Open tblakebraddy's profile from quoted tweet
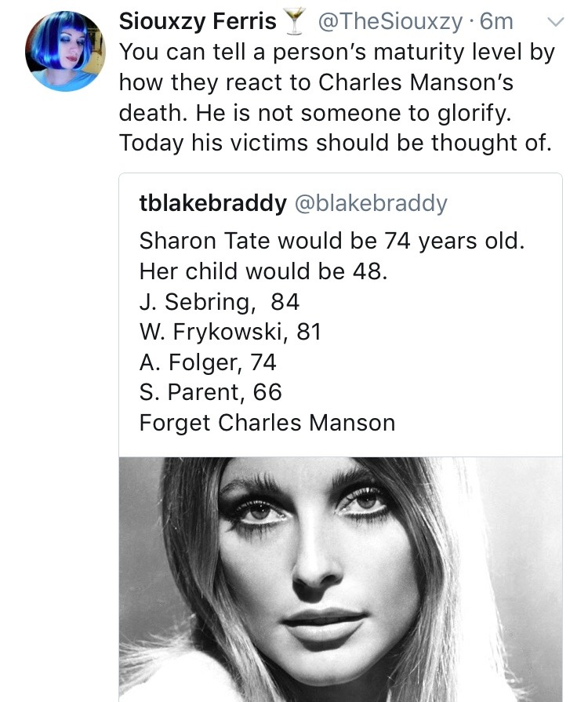The width and height of the screenshot is (588, 702). point(212,203)
